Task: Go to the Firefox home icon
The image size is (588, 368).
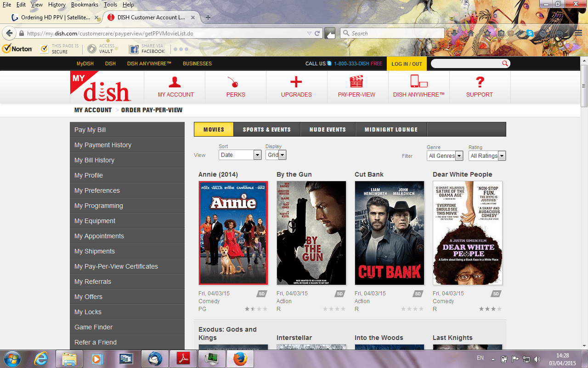Action: pyautogui.click(x=471, y=33)
